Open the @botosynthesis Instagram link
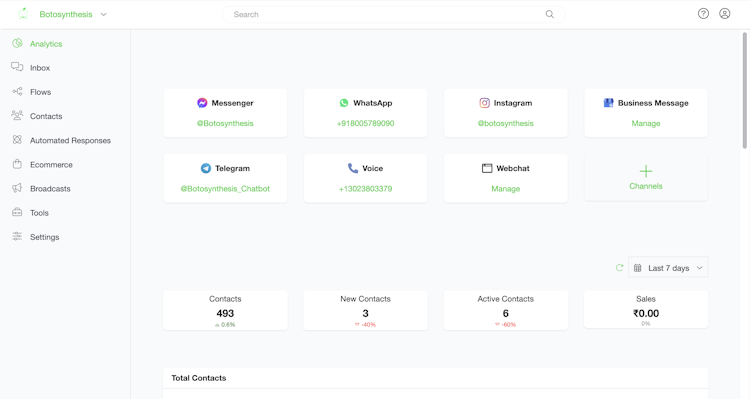 tap(506, 123)
